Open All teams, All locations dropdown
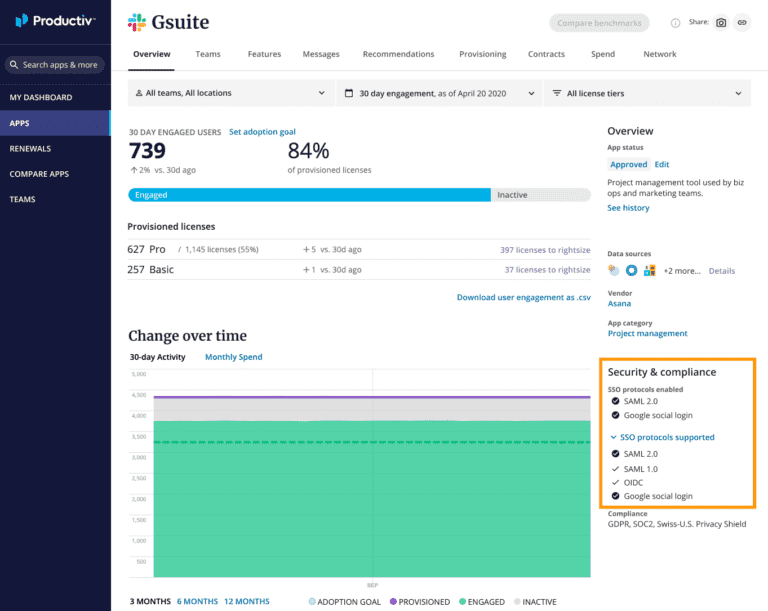The width and height of the screenshot is (768, 611). click(x=231, y=93)
